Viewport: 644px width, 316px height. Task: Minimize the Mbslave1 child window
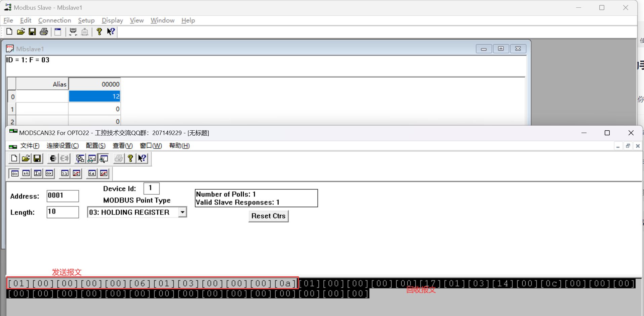click(x=484, y=49)
